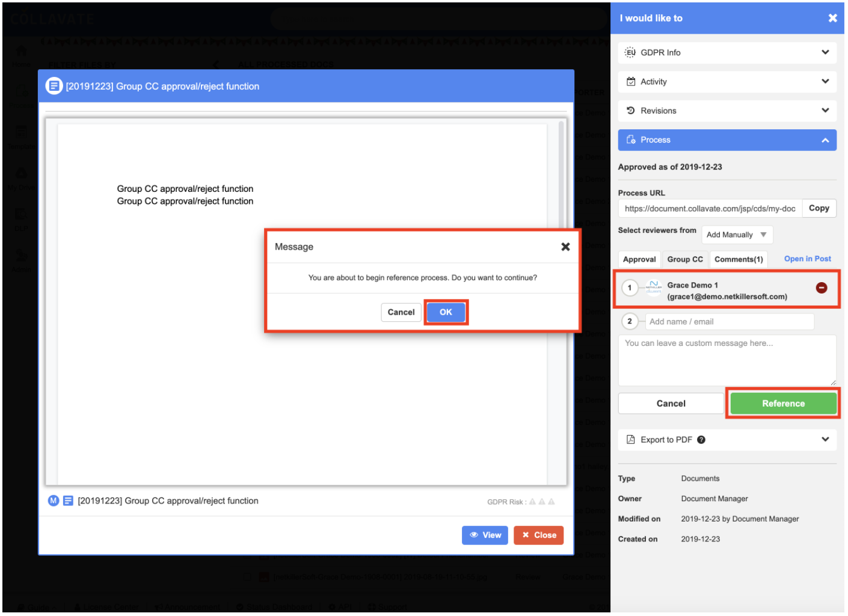Expand the Revisions section chevron

point(825,110)
